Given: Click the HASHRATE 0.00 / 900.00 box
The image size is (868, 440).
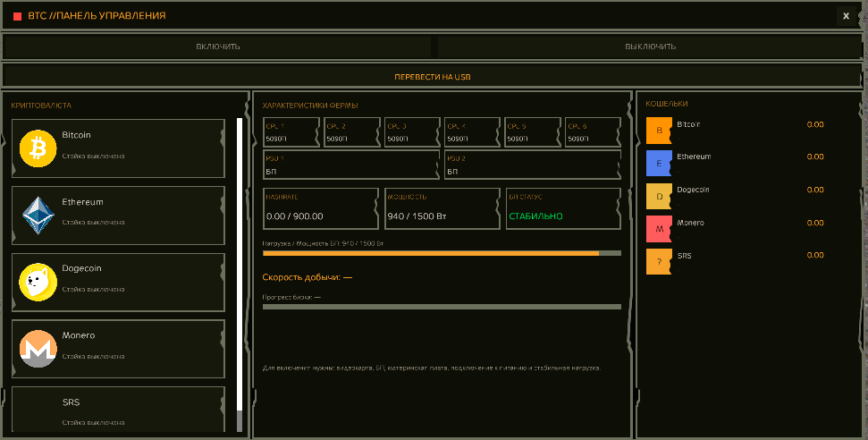Looking at the screenshot, I should pos(321,208).
